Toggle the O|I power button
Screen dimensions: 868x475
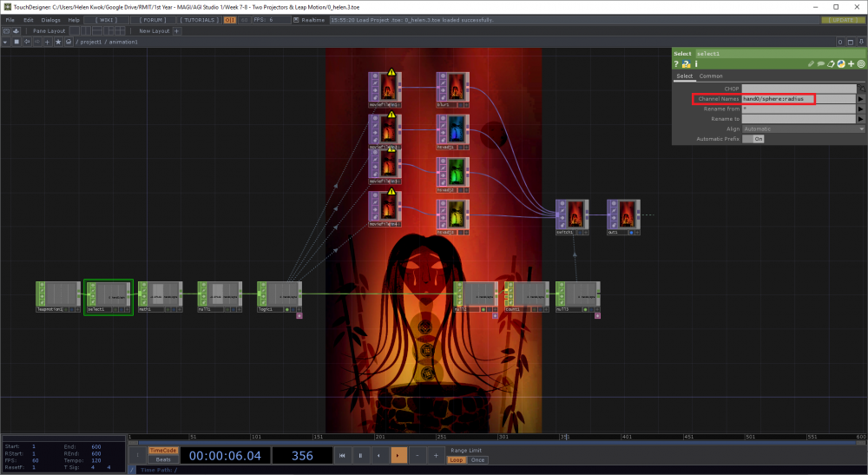[230, 20]
